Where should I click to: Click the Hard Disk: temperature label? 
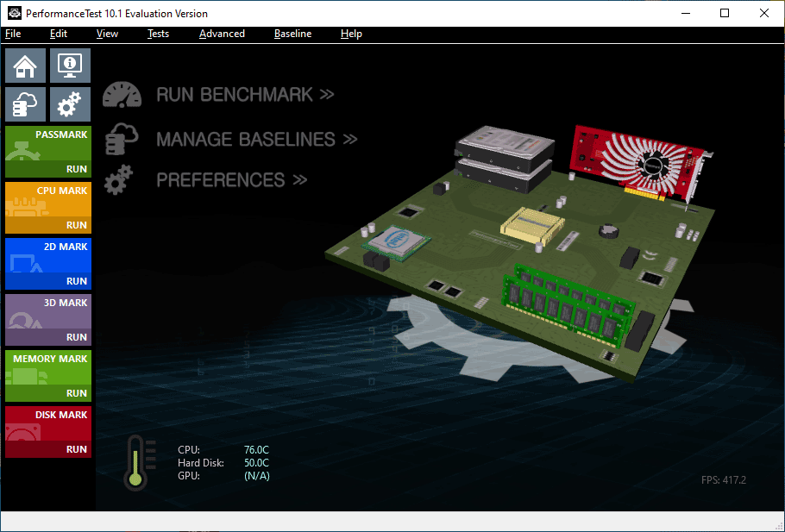201,463
